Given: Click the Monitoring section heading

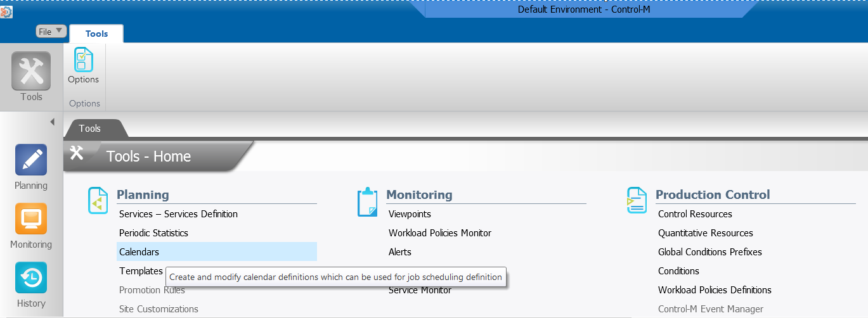Looking at the screenshot, I should coord(419,194).
